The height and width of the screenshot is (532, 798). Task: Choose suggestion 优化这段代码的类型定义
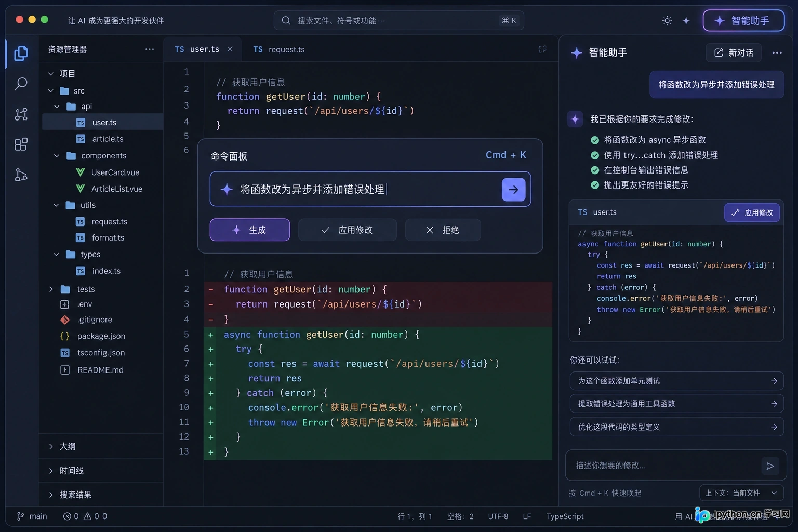[x=676, y=427]
